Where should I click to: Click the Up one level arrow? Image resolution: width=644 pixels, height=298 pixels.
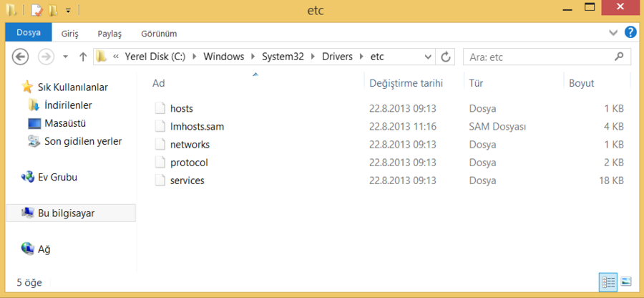[x=83, y=56]
